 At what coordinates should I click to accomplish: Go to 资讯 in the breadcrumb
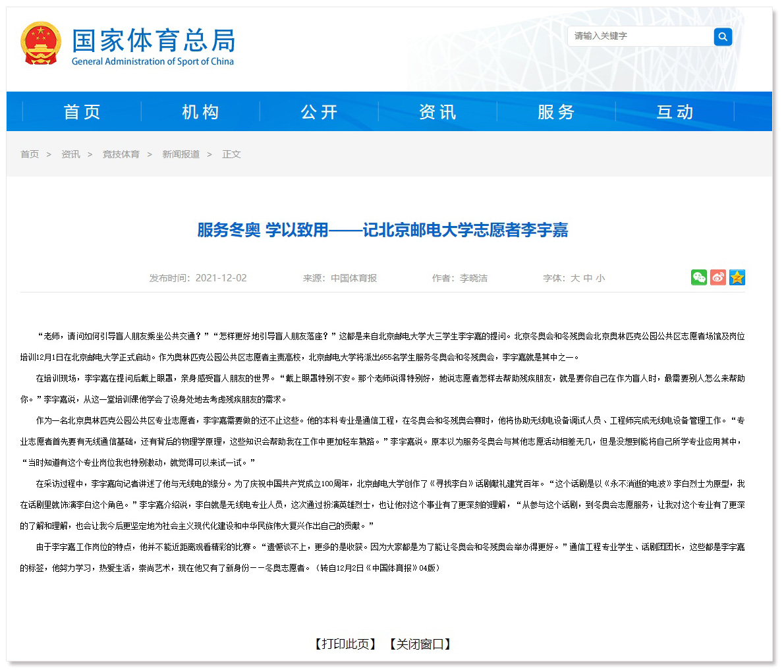tap(70, 154)
